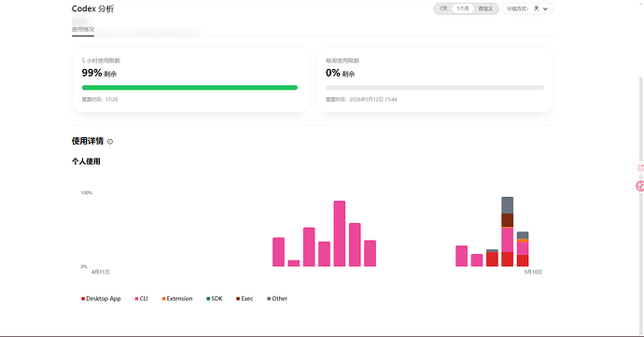Viewport: 644px width, 337px height.
Task: Click the empty 每周使用限额 progress bar
Action: 435,88
